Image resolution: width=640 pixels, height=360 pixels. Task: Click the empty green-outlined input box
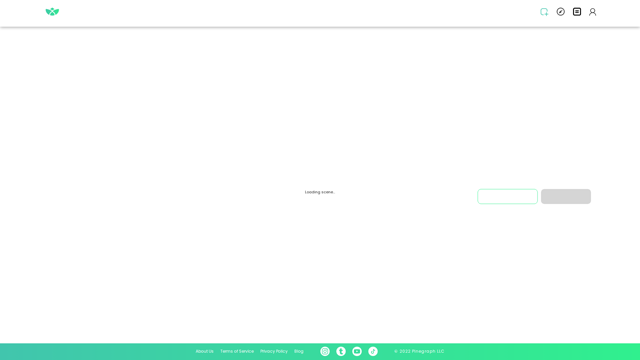point(507,196)
